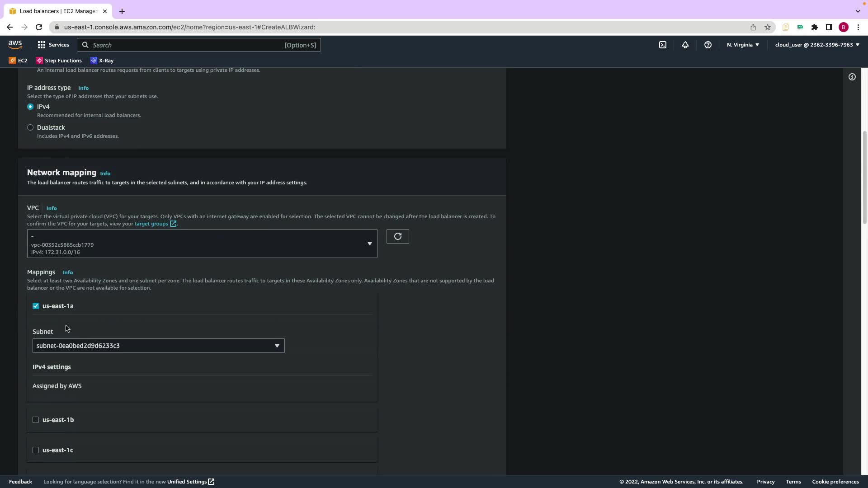Uncheck the us-east-1a availability zone
Image resolution: width=868 pixels, height=488 pixels.
coord(36,306)
